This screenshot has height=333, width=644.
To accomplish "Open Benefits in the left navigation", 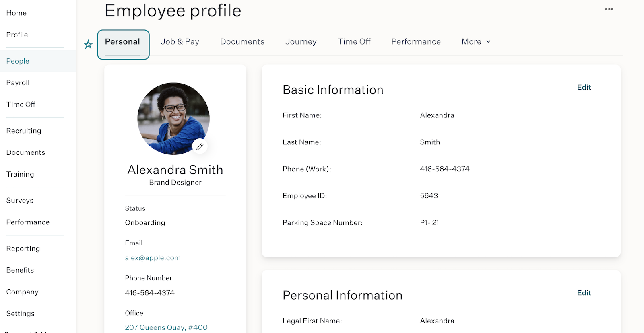I will click(x=20, y=270).
